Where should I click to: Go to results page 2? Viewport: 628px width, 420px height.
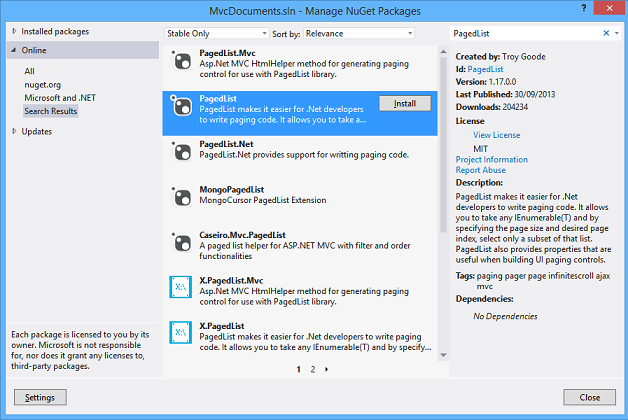(x=313, y=369)
